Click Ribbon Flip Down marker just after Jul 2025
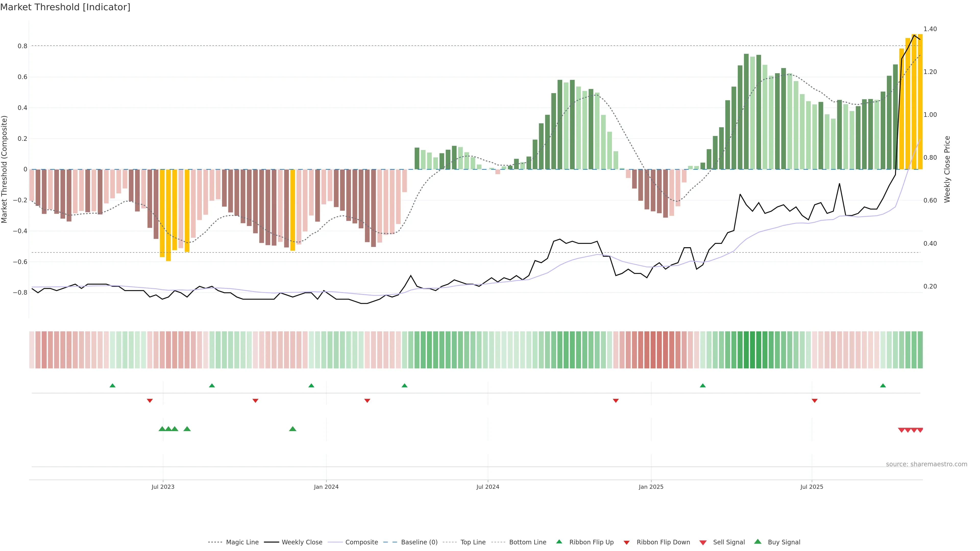This screenshot has width=980, height=551. coord(815,400)
